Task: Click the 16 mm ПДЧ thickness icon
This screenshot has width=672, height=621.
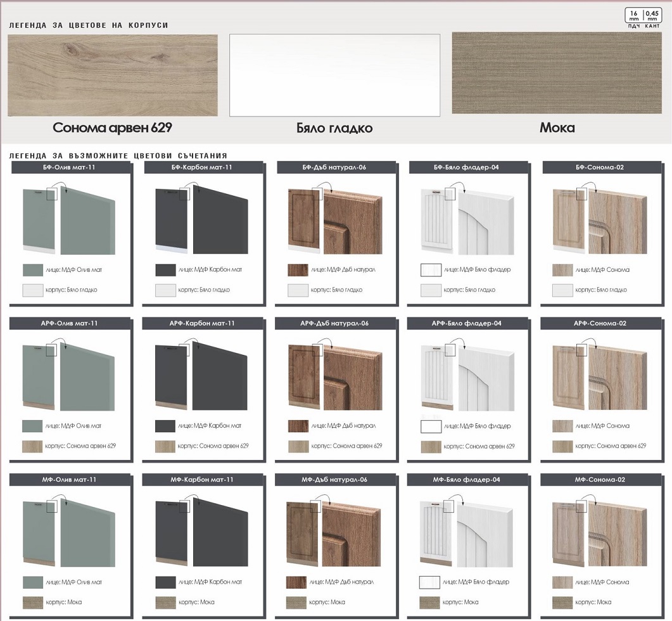Action: 633,16
